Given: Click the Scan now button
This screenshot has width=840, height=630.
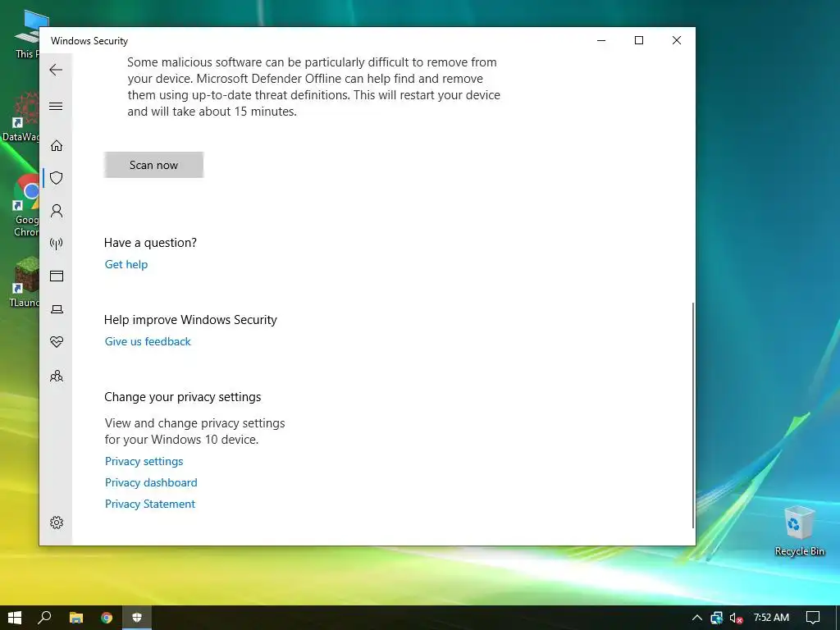Looking at the screenshot, I should (x=153, y=165).
